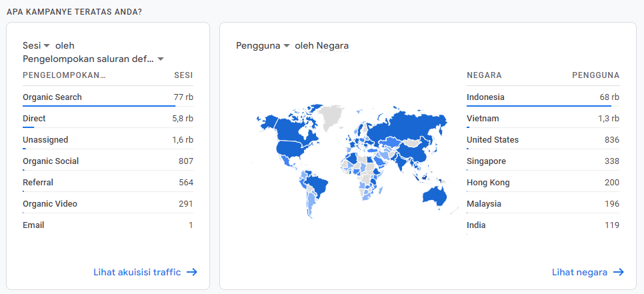644x294 pixels.
Task: Open the Sesi metric dropdown arrow
Action: click(x=47, y=45)
